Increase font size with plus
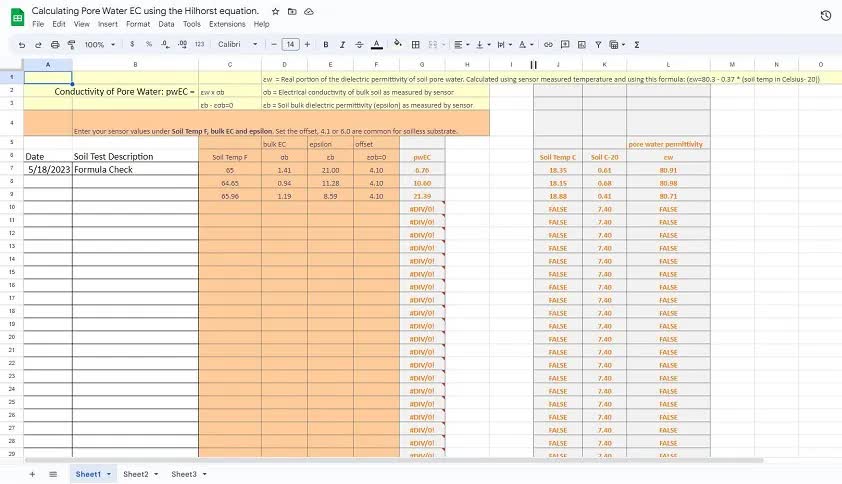 click(x=307, y=44)
